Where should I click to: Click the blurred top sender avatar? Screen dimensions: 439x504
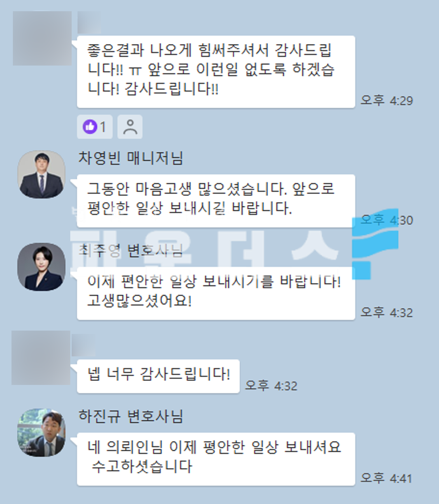tap(42, 38)
